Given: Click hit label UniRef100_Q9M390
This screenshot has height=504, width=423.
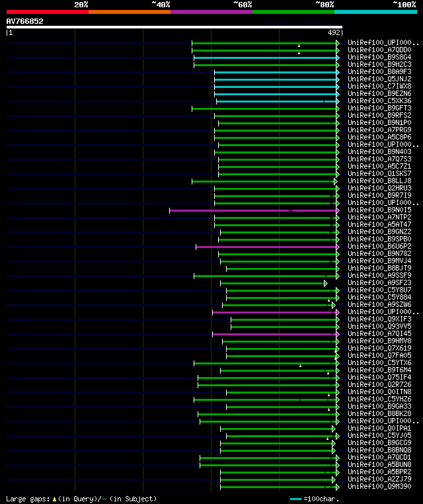Looking at the screenshot, I should [379, 486].
